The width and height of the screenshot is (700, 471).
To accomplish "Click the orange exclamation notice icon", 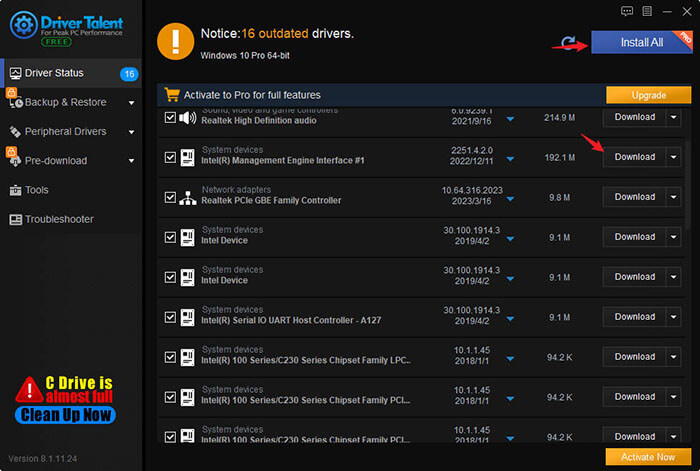I will pos(175,42).
